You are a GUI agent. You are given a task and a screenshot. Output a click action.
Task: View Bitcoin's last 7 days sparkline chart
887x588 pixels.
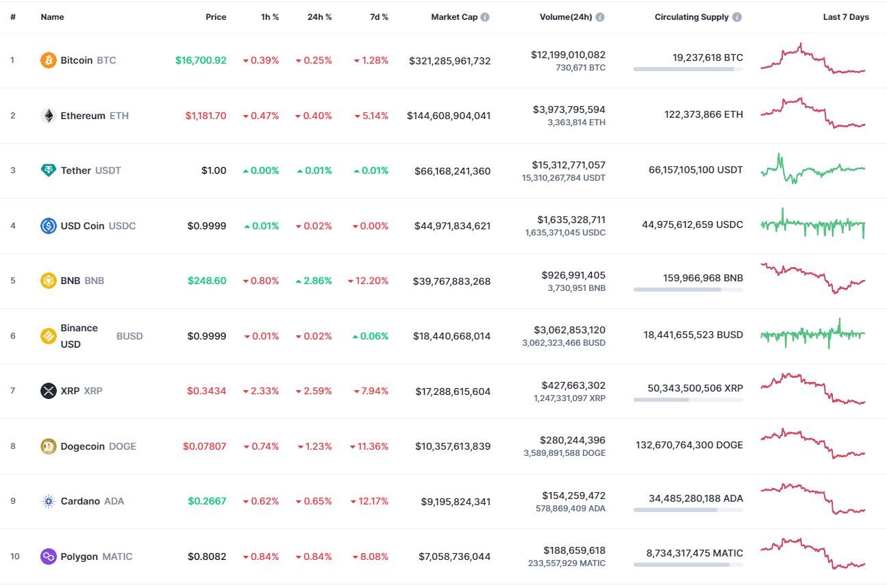(x=813, y=59)
